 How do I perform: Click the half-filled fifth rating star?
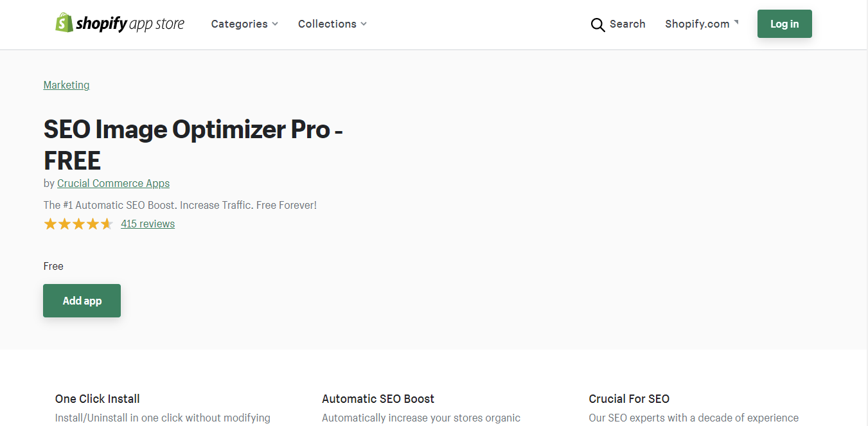pos(107,224)
